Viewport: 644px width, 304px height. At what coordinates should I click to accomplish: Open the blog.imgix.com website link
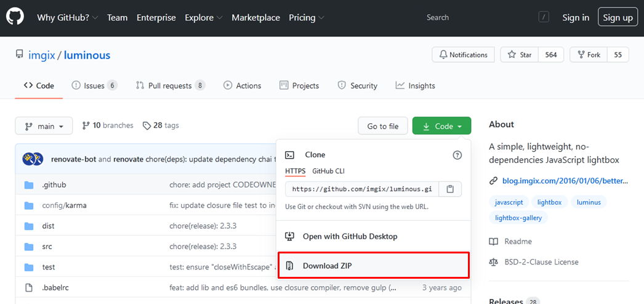[x=565, y=181]
